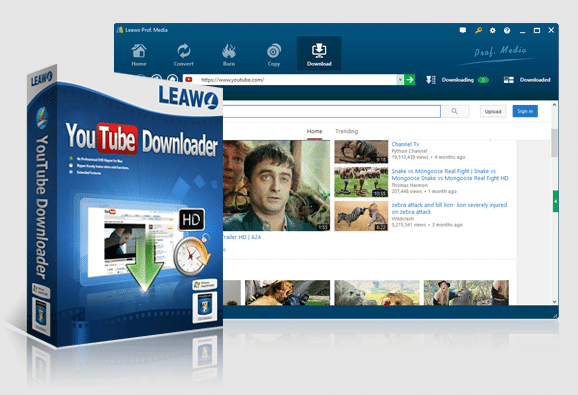Click the Downloading count badge
This screenshot has height=395, width=578.
483,80
